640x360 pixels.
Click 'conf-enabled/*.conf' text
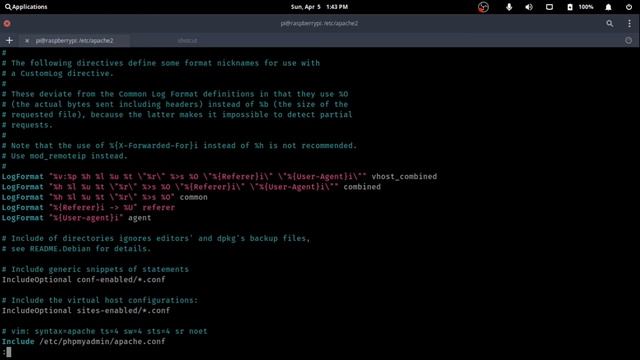[x=121, y=280]
